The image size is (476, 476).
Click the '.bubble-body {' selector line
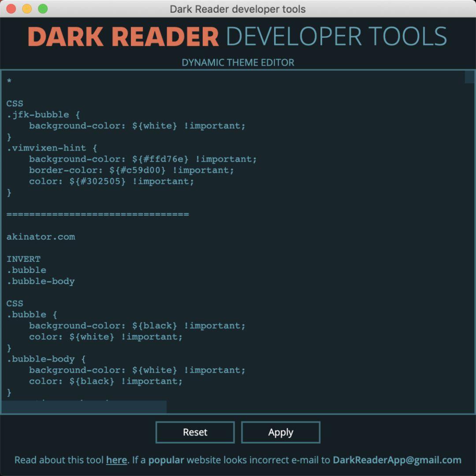point(46,359)
